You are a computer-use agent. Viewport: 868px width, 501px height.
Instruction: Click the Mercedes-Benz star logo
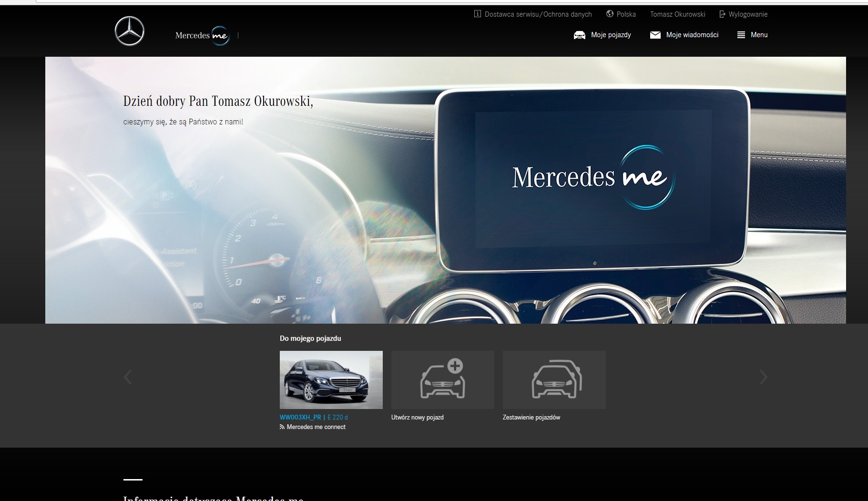click(129, 31)
